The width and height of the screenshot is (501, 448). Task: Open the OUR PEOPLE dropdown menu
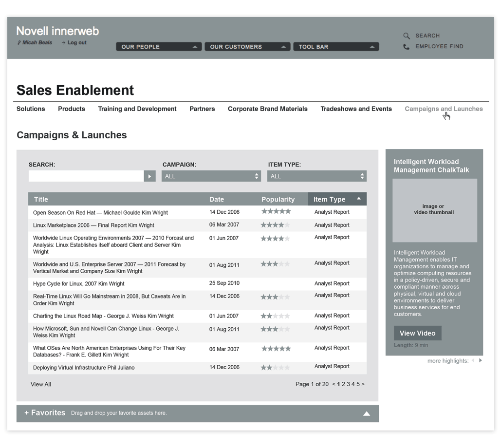[x=159, y=47]
